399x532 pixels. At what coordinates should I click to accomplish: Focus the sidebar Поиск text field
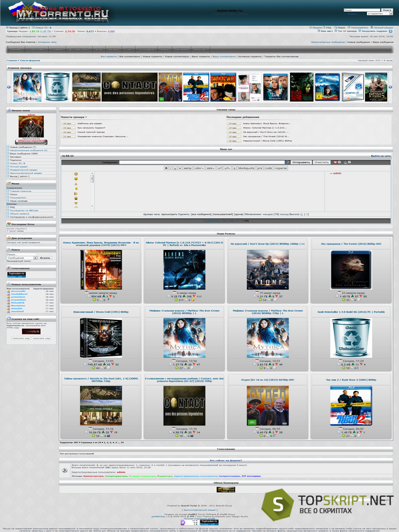(22, 255)
